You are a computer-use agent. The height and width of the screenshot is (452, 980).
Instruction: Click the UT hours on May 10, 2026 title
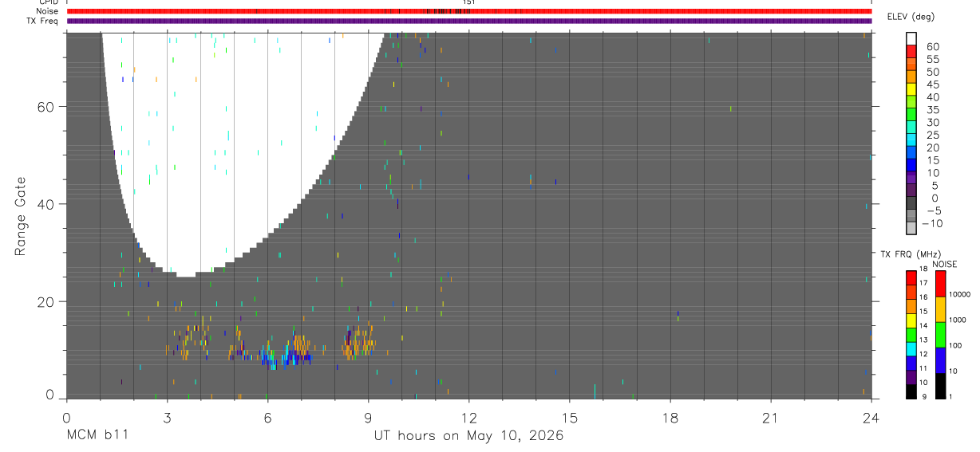(x=469, y=436)
